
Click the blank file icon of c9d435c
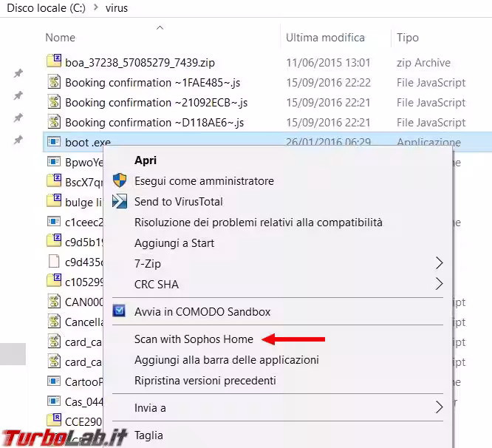(x=53, y=261)
